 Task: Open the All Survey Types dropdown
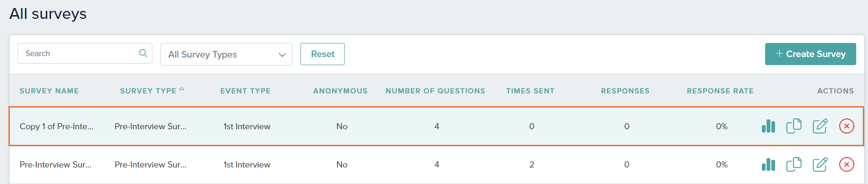(226, 54)
